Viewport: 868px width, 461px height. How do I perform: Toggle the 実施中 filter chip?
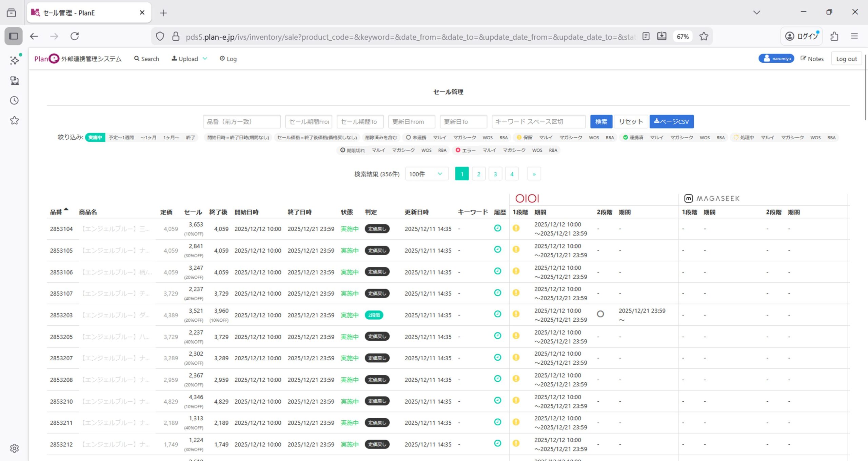click(95, 137)
